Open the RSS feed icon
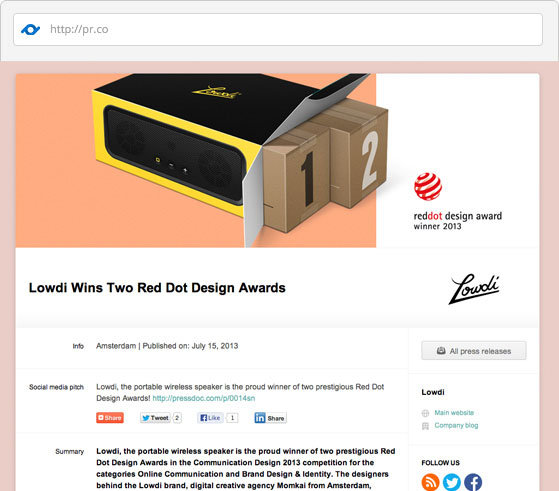 tap(430, 482)
